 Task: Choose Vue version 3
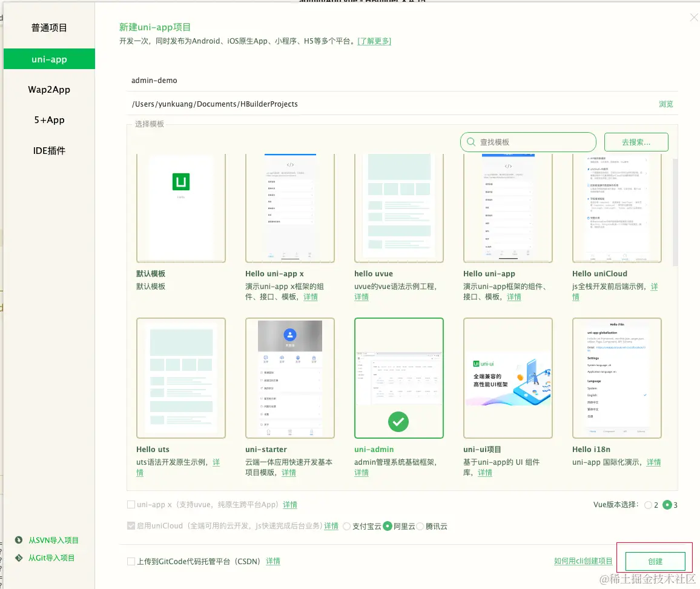(x=667, y=505)
